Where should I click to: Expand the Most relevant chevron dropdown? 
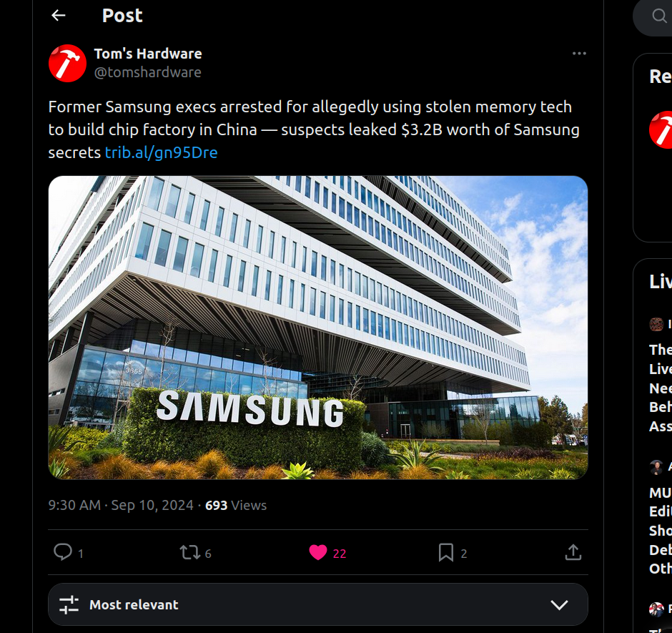click(x=559, y=604)
